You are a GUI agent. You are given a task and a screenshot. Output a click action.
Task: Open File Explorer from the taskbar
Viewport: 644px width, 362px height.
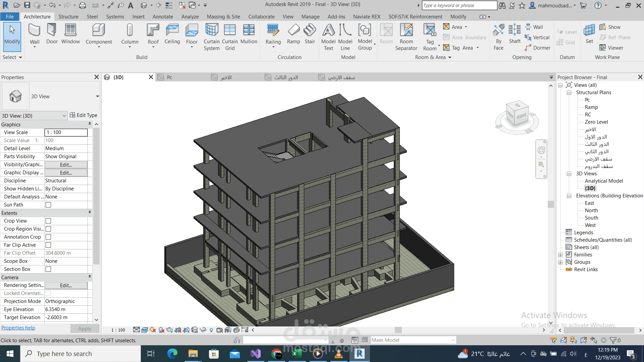point(193,354)
